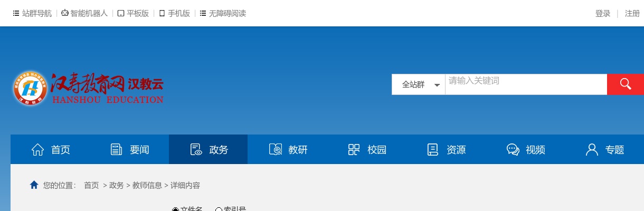Viewport: 644px width, 211px height.
Task: Launch the 智能机器人 smart robot
Action: (84, 14)
